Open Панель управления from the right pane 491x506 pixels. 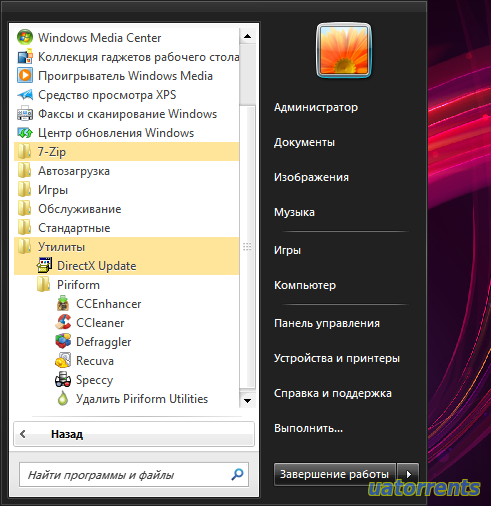327,323
